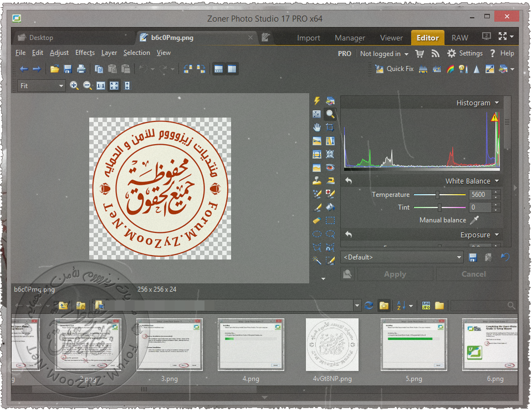This screenshot has height=412, width=532.
Task: Activate the Crop tool
Action: (x=330, y=128)
